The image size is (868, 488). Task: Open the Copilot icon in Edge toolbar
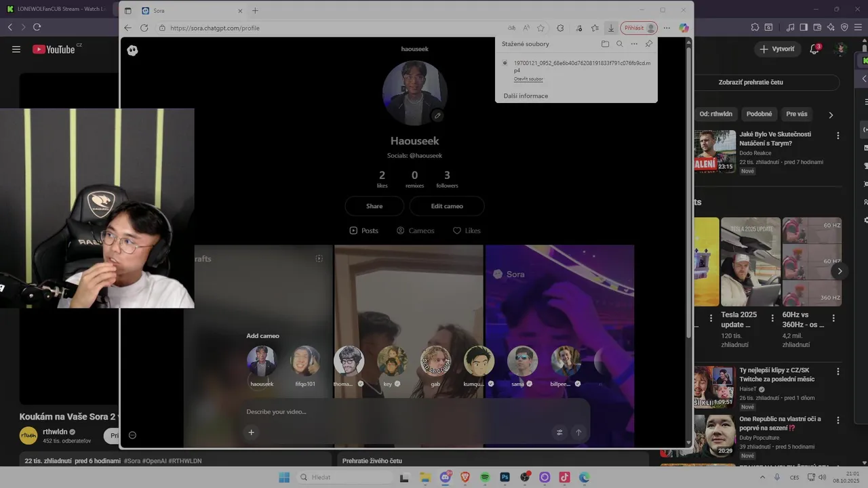[684, 28]
